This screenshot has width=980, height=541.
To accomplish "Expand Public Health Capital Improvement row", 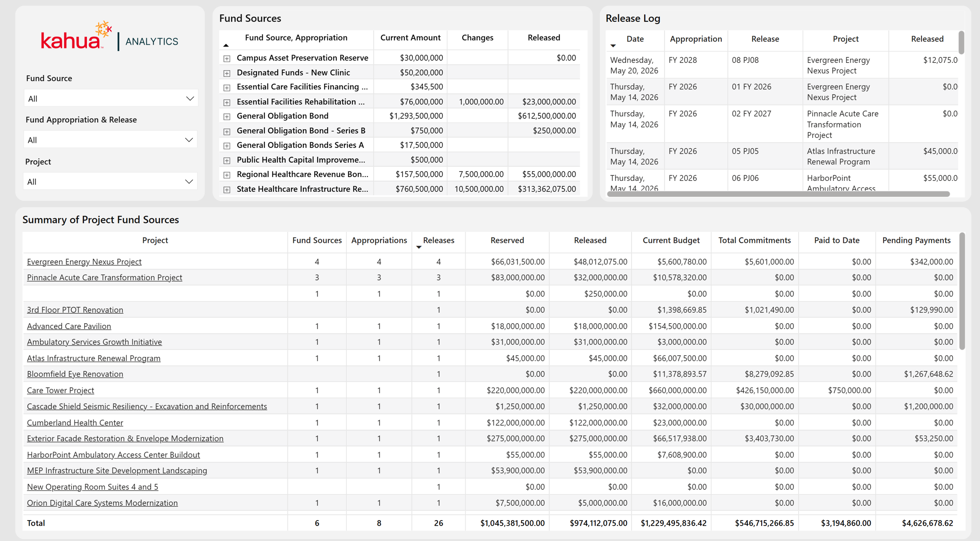I will coord(227,161).
